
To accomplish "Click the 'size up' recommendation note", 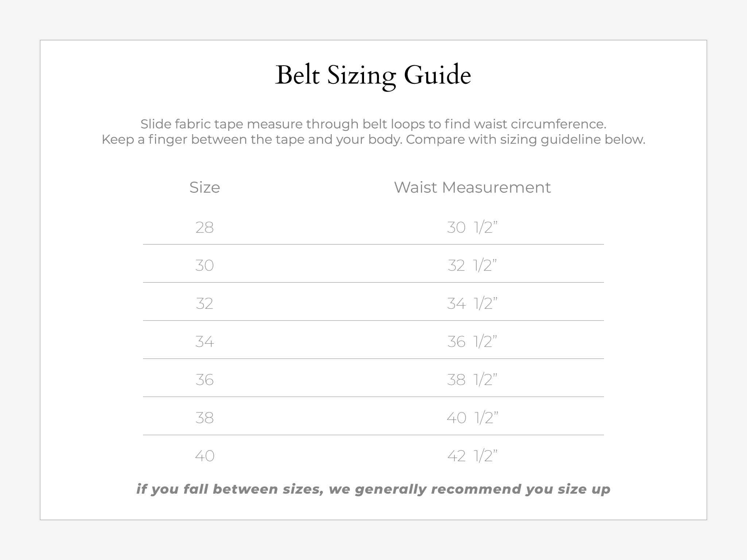I will coord(373,489).
